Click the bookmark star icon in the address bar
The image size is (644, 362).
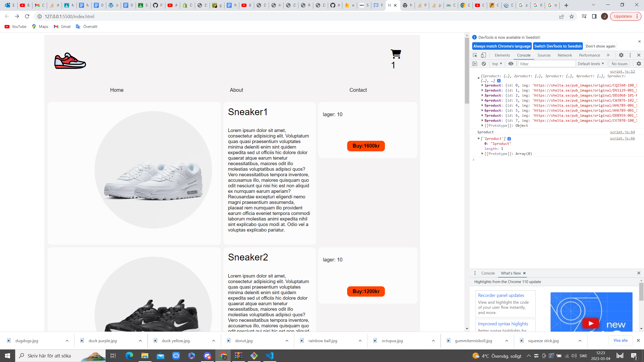(x=572, y=16)
